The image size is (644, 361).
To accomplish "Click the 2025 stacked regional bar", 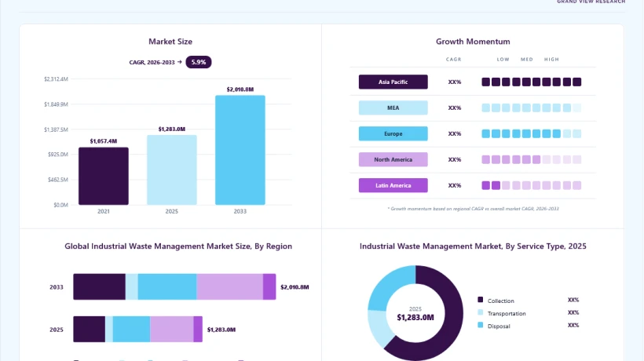I will click(x=137, y=329).
